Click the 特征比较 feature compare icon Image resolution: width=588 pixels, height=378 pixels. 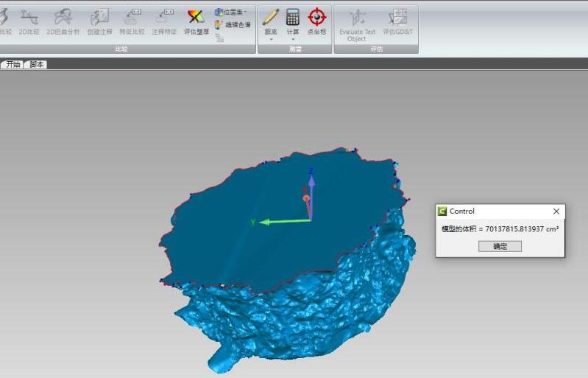[x=132, y=21]
